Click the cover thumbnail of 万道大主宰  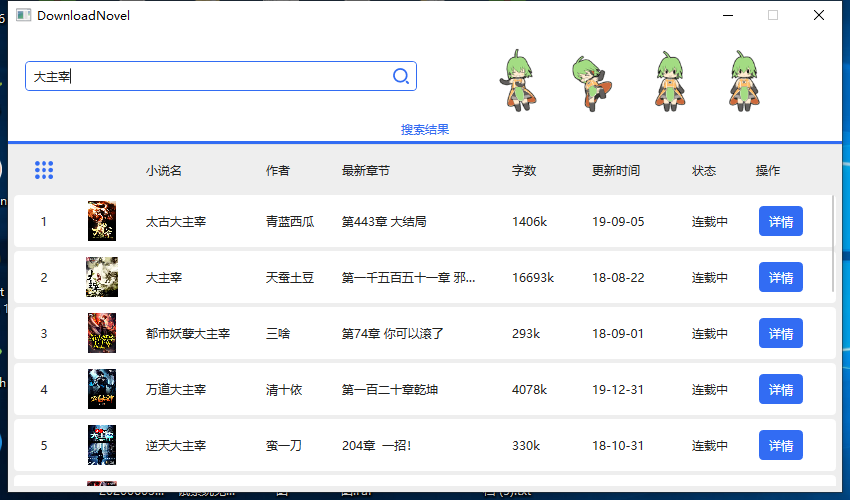pyautogui.click(x=102, y=389)
